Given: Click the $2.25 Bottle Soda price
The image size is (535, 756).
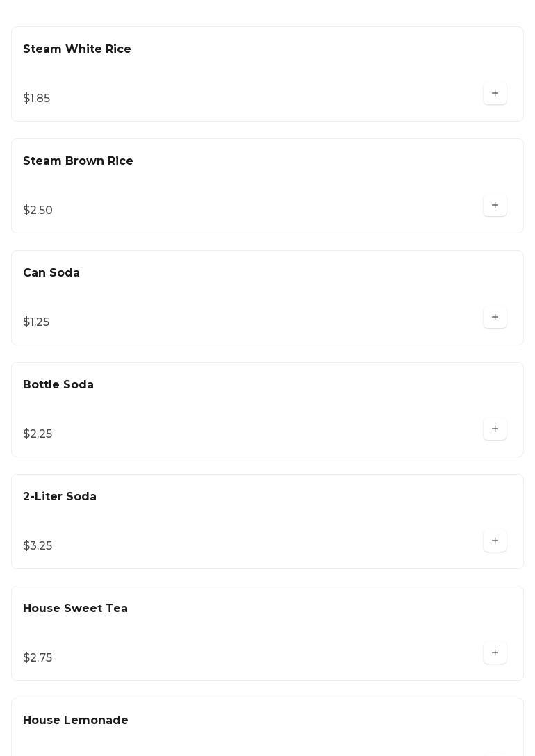Looking at the screenshot, I should 38,434.
